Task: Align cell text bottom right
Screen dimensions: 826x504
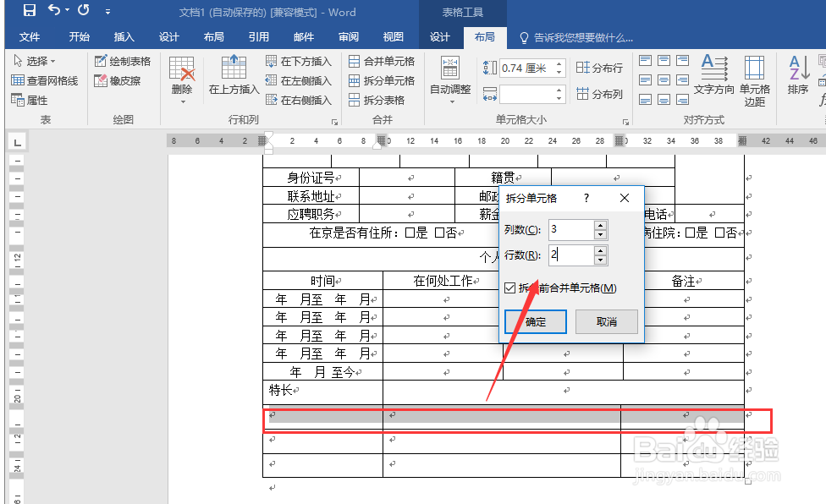Action: pos(682,100)
